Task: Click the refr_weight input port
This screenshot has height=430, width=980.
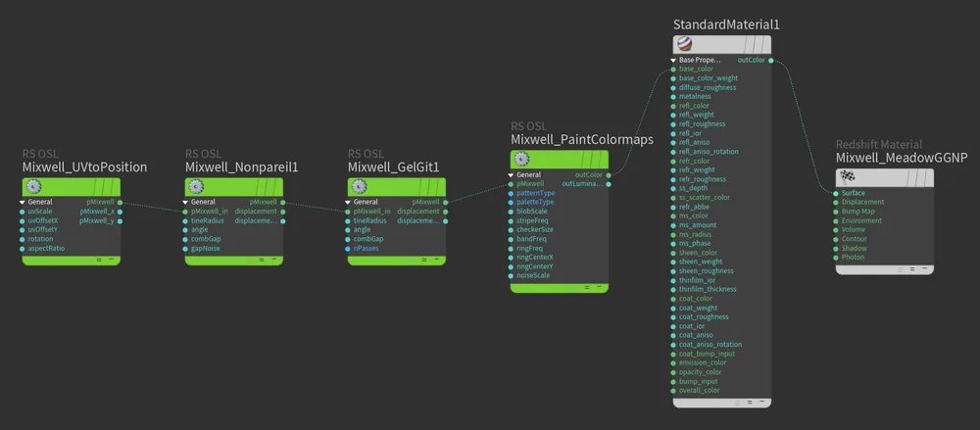Action: (673, 170)
